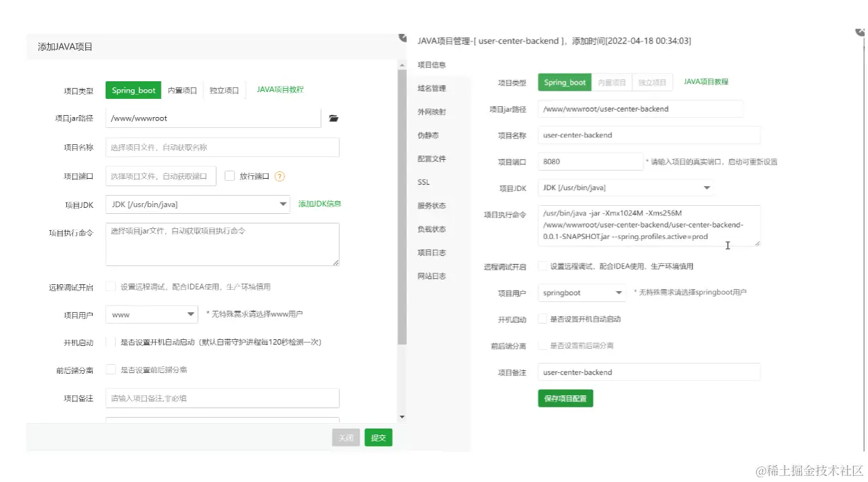Open 项目JDK dropdown in add project dialog

point(198,204)
